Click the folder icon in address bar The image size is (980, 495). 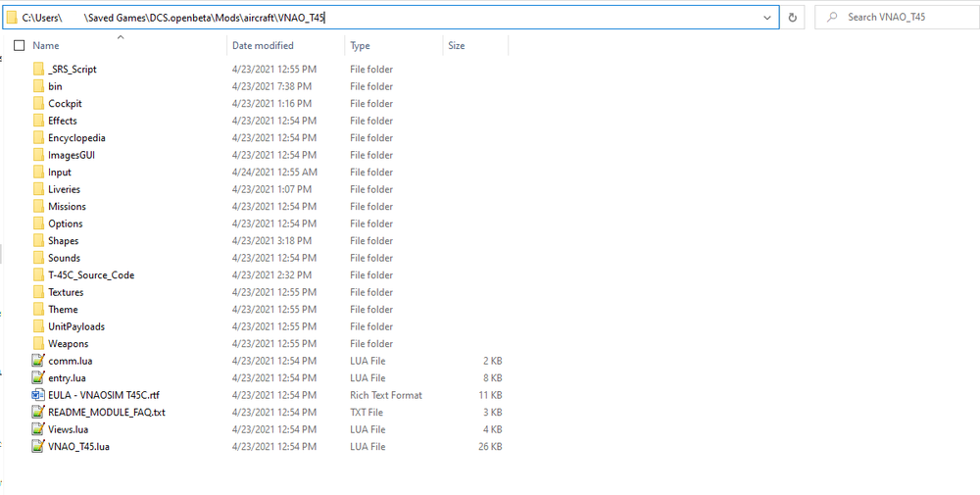point(12,18)
